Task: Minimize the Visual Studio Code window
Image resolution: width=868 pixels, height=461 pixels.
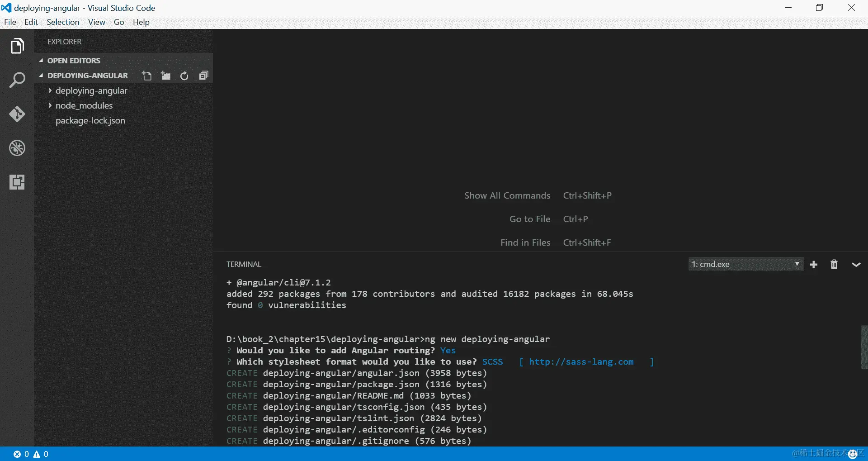Action: coord(788,8)
